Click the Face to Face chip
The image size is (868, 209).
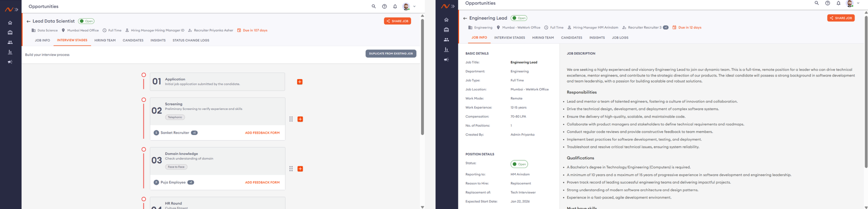point(176,167)
